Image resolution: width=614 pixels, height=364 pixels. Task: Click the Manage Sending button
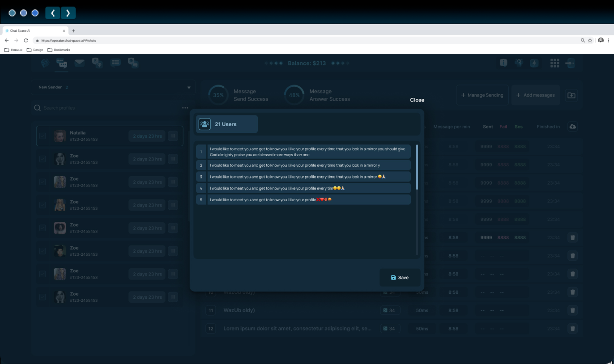[x=482, y=95]
